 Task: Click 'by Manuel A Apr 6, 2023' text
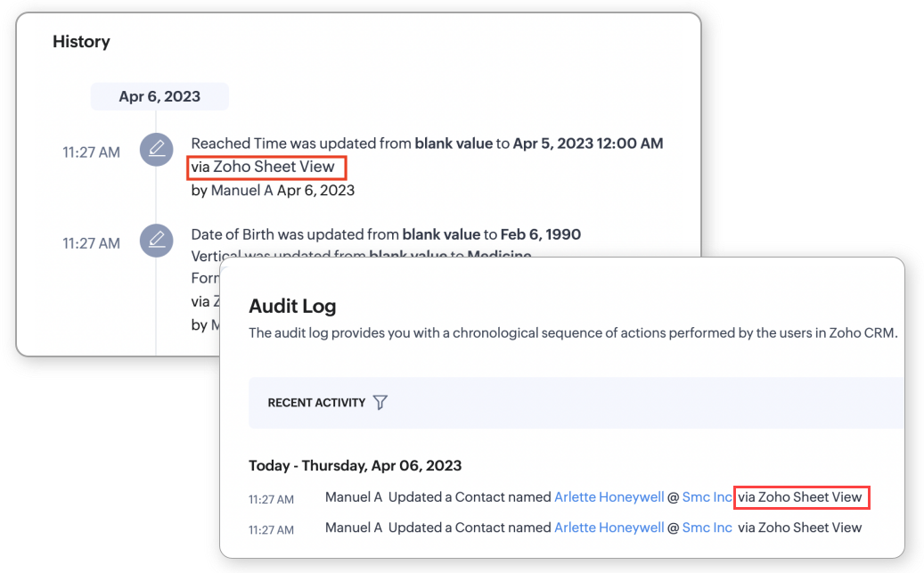(x=273, y=190)
